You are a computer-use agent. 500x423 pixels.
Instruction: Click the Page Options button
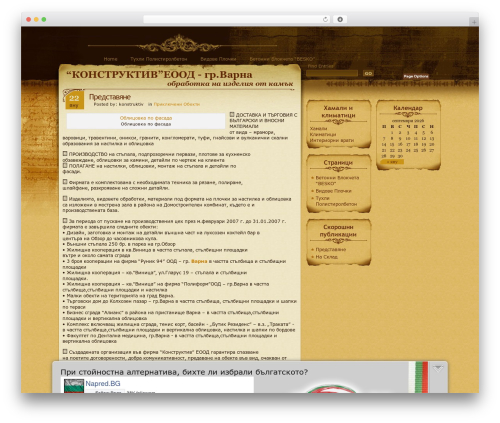(x=416, y=76)
